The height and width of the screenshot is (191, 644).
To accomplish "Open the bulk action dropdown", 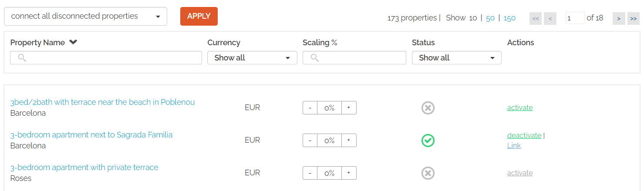I will click(85, 17).
